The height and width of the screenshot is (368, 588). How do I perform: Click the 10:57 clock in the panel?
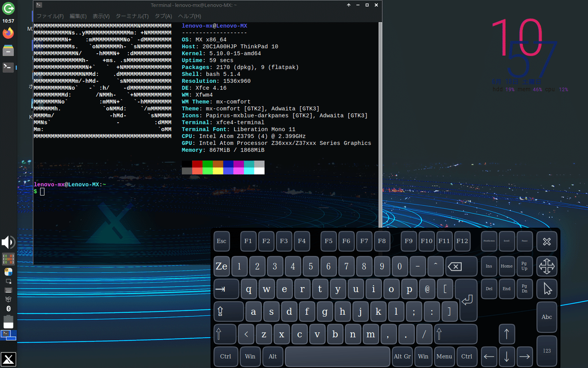coord(8,21)
